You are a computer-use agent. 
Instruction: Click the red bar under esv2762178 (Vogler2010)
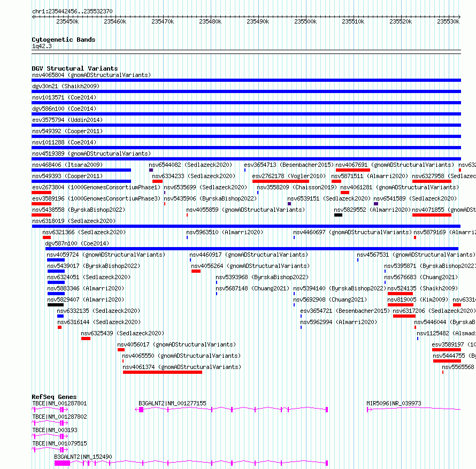(281, 181)
